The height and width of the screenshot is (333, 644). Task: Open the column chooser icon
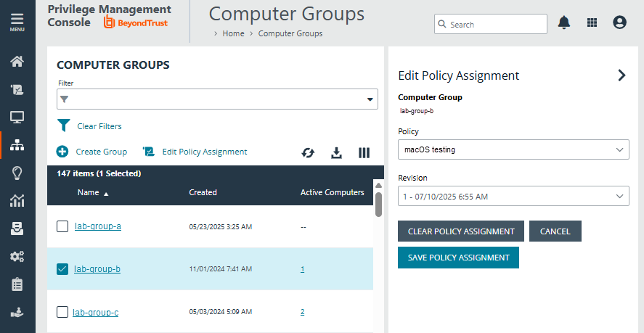coord(364,152)
